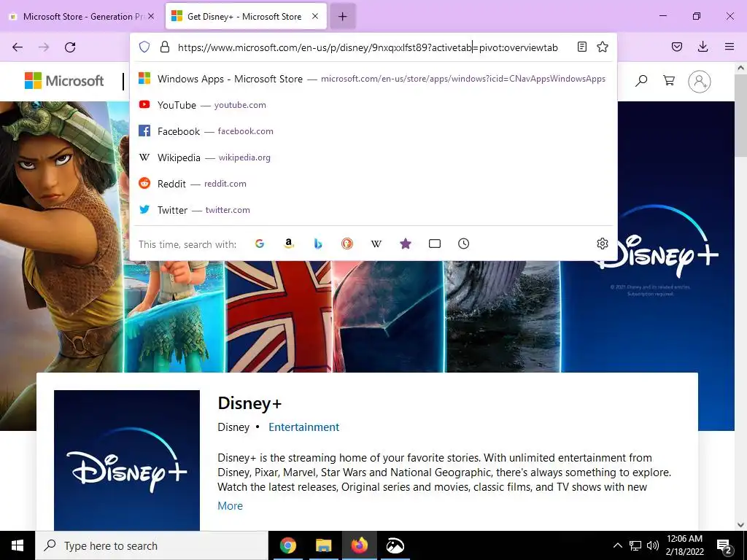Open taskbar clock and calendar

pyautogui.click(x=684, y=545)
